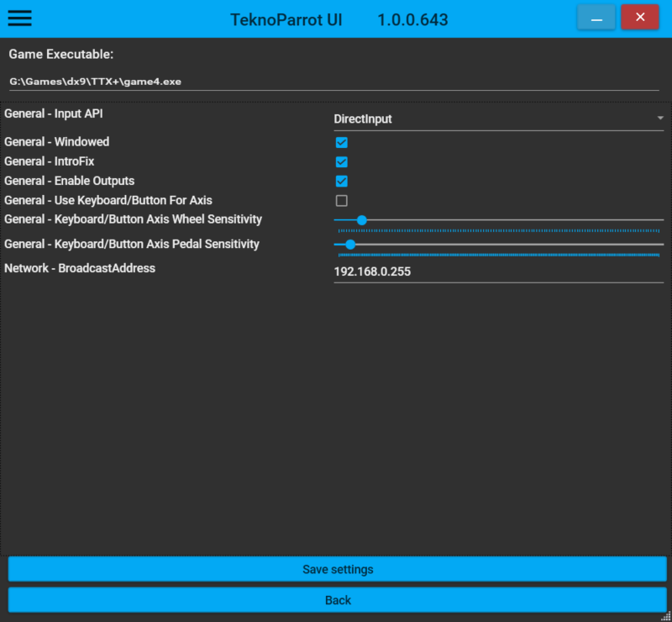Minimize the TeknoParrot UI window
This screenshot has height=622, width=672.
pyautogui.click(x=596, y=17)
